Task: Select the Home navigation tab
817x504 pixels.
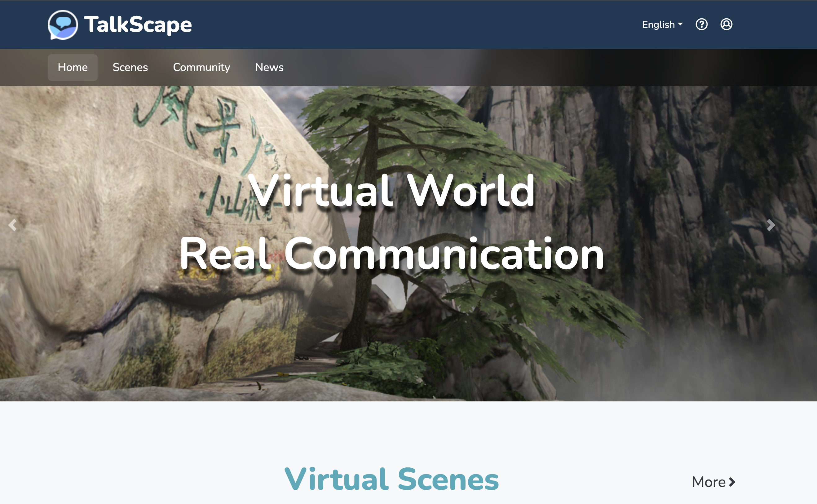Action: coord(72,67)
